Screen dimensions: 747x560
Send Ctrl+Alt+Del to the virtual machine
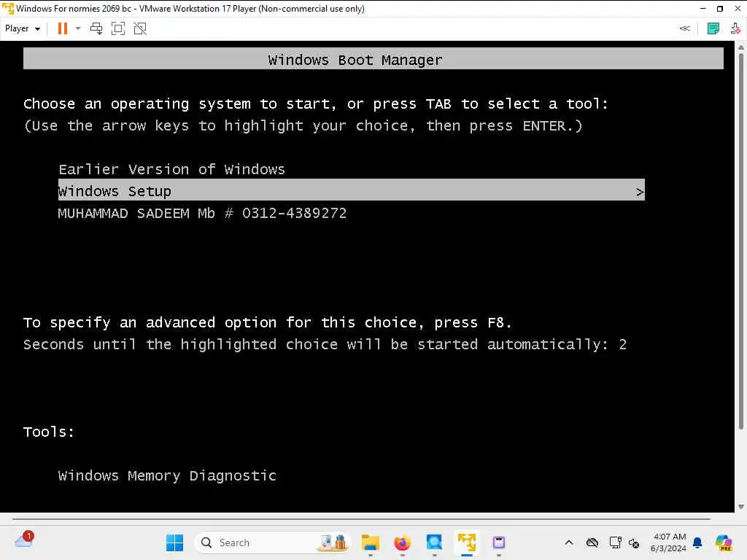pyautogui.click(x=96, y=28)
